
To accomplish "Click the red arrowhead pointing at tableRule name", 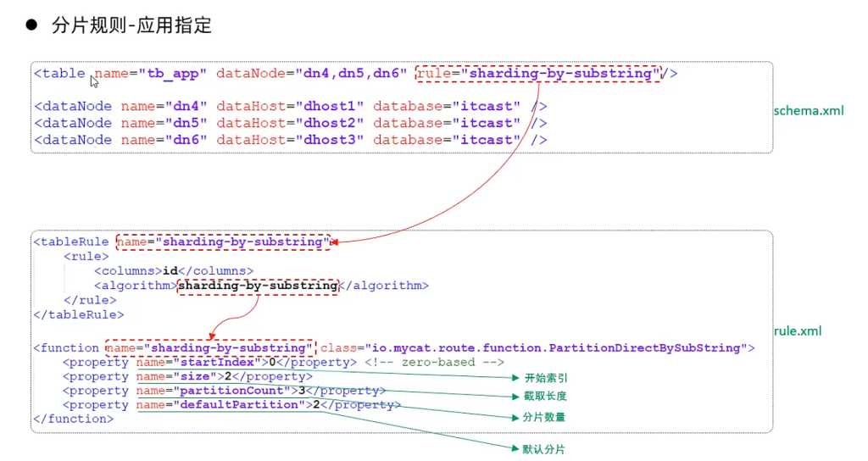I will click(x=335, y=242).
